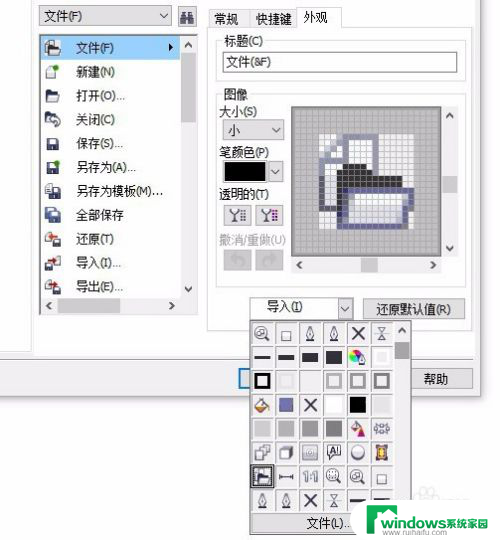Open the 大小 size dropdown showing 小
Screen dimensions: 500x540
[253, 130]
